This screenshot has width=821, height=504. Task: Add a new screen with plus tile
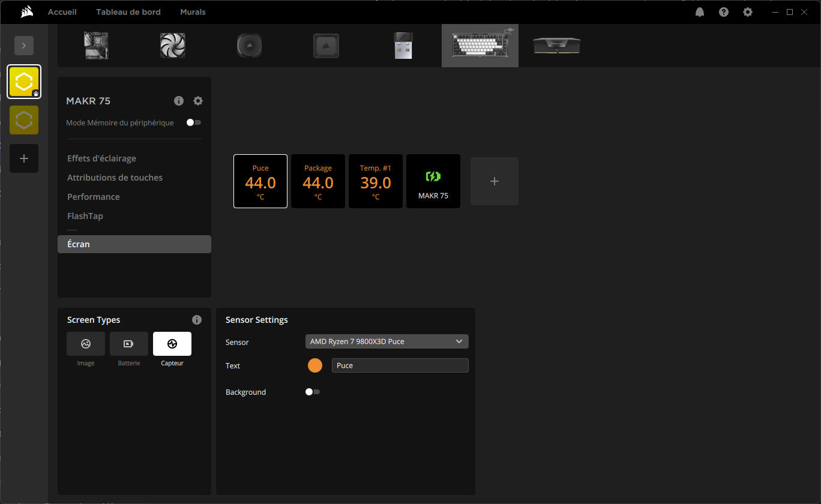495,181
